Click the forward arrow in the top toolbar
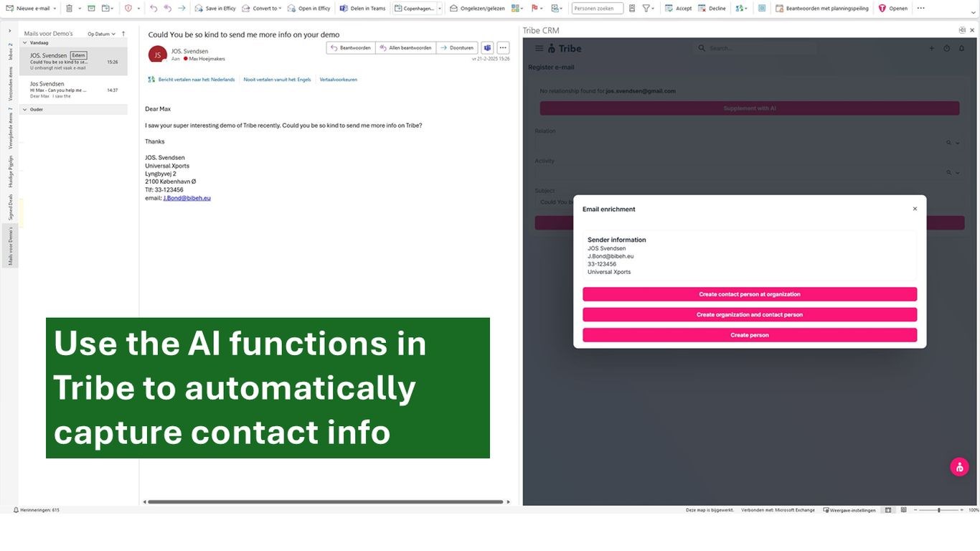980x551 pixels. (x=182, y=9)
